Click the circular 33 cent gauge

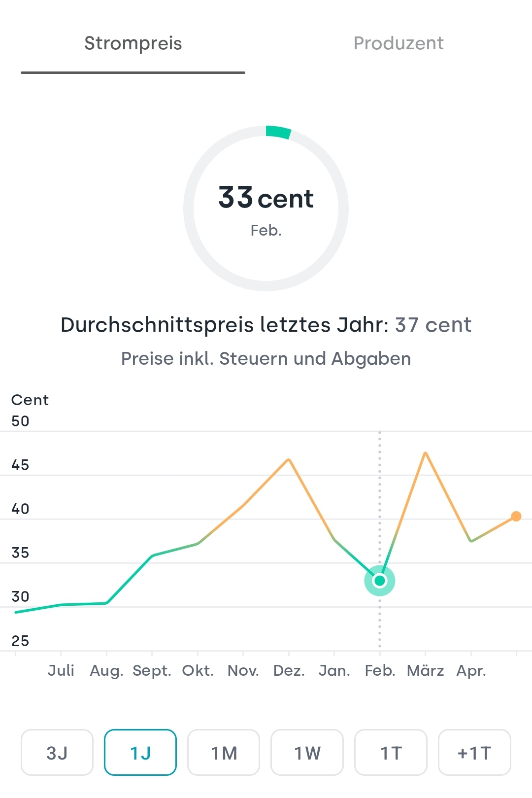(266, 208)
